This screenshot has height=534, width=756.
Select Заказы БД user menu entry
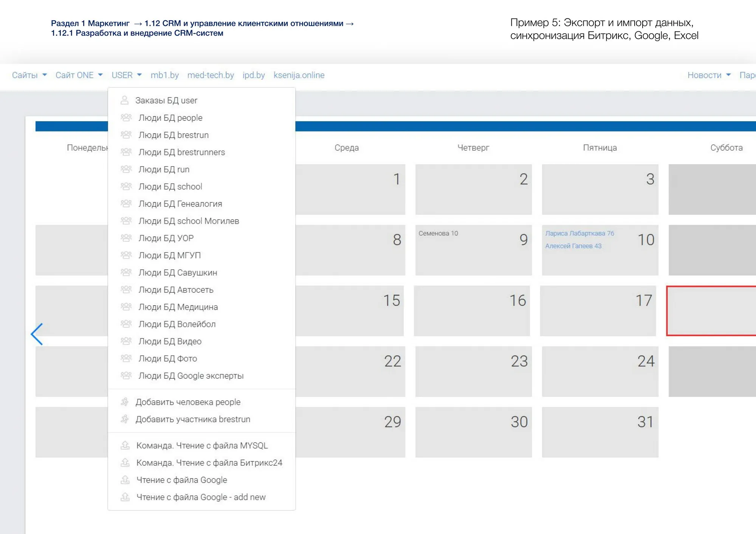[201, 100]
